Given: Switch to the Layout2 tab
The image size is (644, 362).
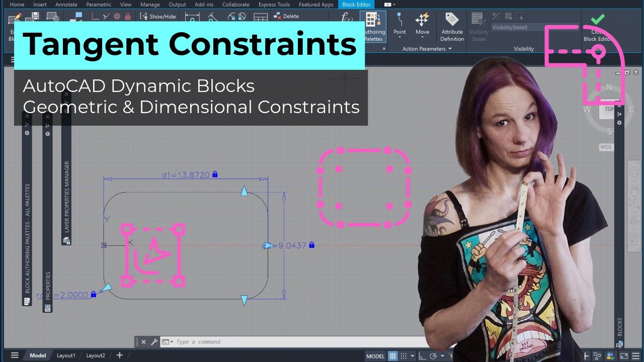Looking at the screenshot, I should (x=96, y=355).
